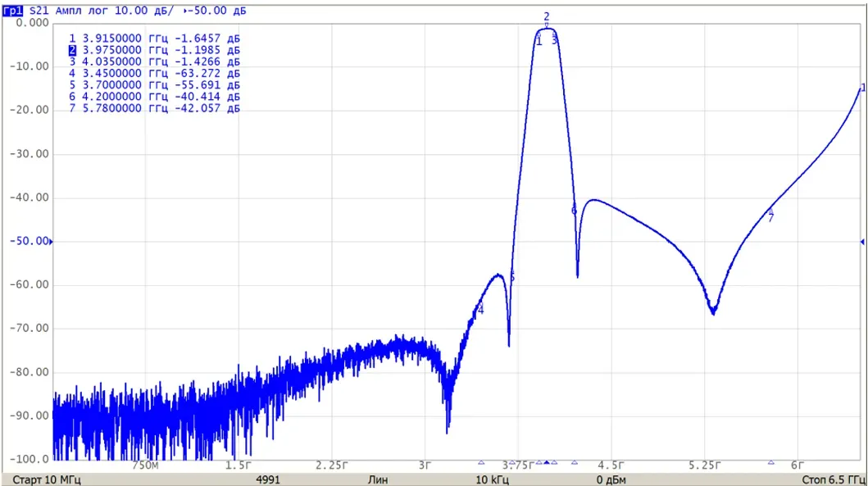Select marker 3 row at 4.0350000 ГГц
Viewport: 868px width, 486px height.
pyautogui.click(x=154, y=62)
